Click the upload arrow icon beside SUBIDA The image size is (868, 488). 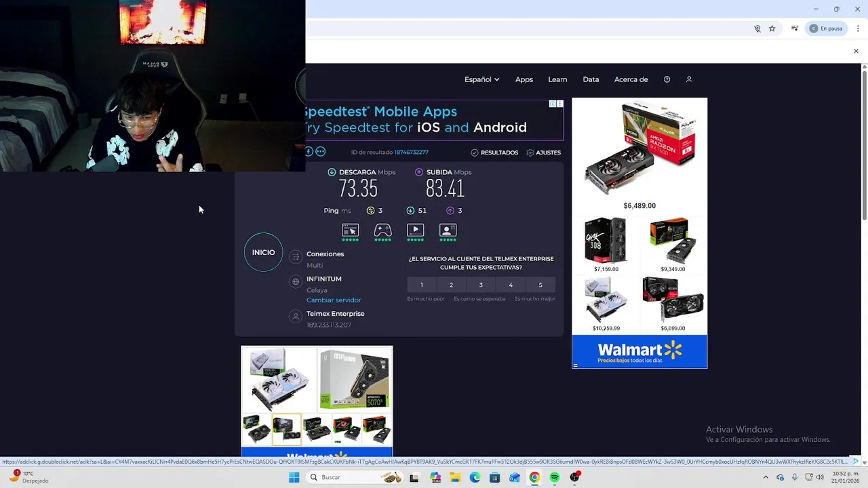[419, 172]
